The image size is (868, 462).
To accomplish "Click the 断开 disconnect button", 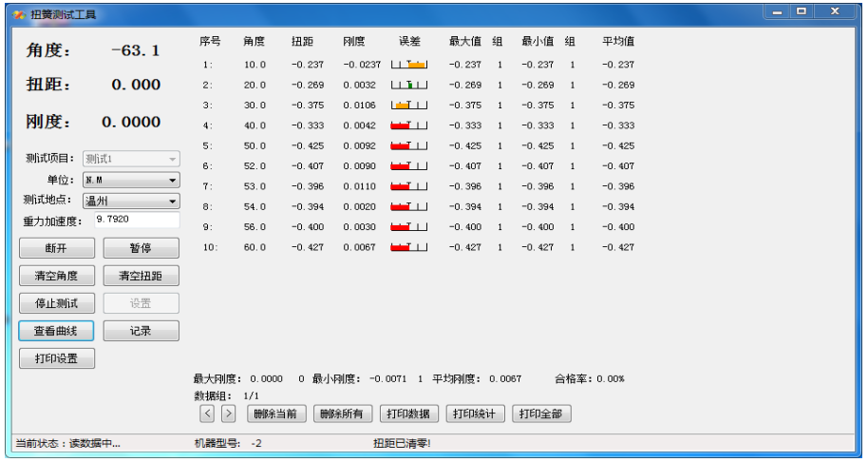I will click(56, 248).
